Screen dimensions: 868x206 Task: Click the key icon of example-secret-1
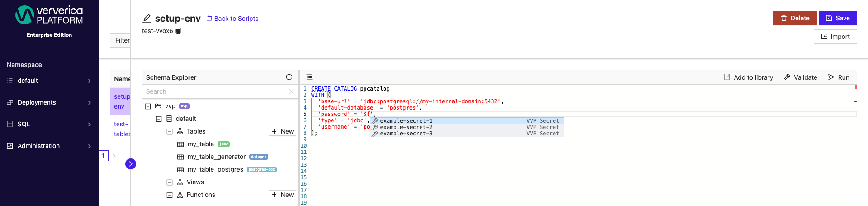(x=375, y=121)
